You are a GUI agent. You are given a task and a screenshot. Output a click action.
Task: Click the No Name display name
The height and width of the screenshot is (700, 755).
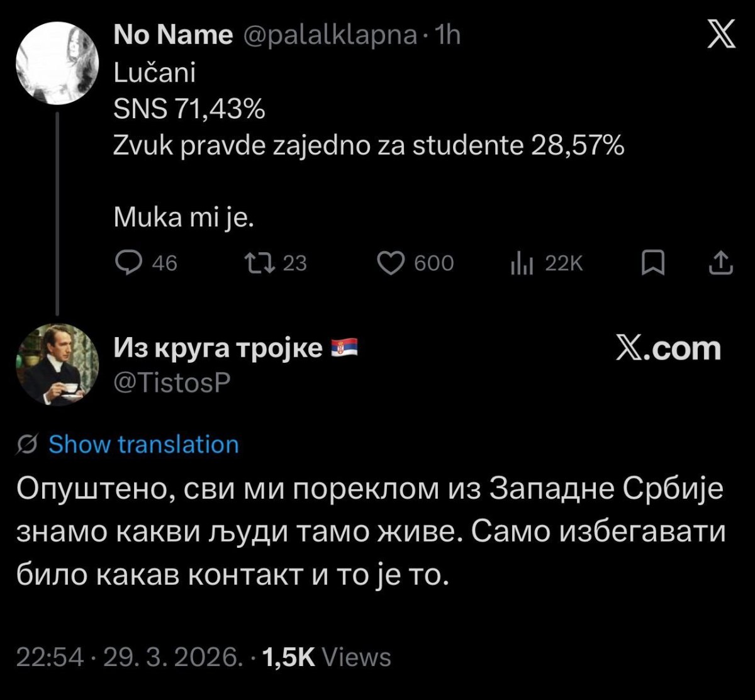coord(173,36)
